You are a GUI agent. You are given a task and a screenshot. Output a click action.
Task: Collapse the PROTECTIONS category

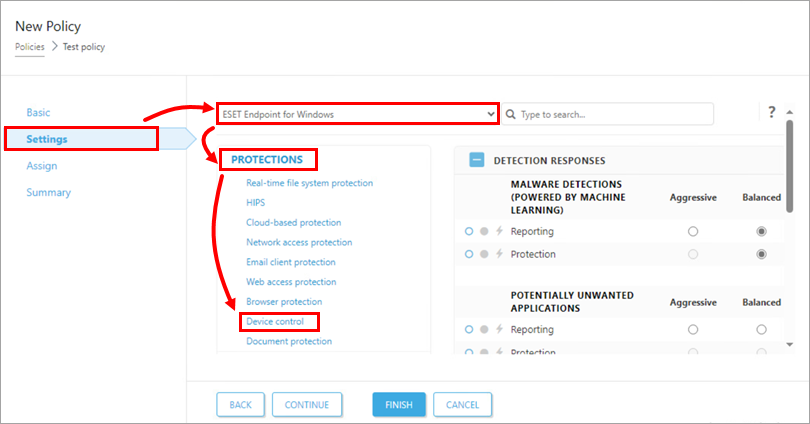tap(266, 159)
